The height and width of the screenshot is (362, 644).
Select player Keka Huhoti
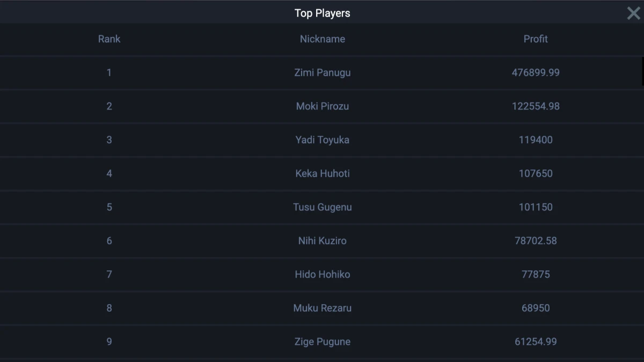[322, 174]
